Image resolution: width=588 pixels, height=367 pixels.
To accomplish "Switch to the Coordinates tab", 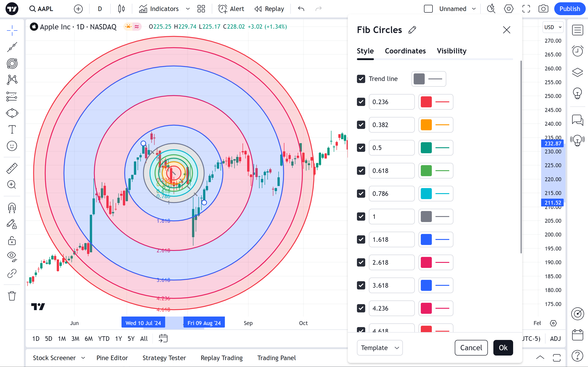I will (x=405, y=51).
